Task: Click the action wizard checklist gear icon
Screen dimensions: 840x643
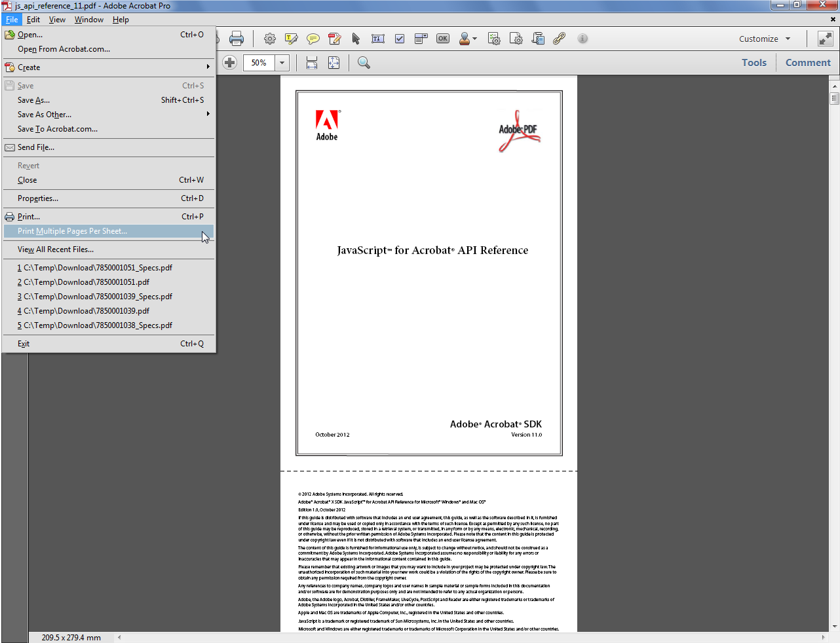Action: click(x=495, y=39)
